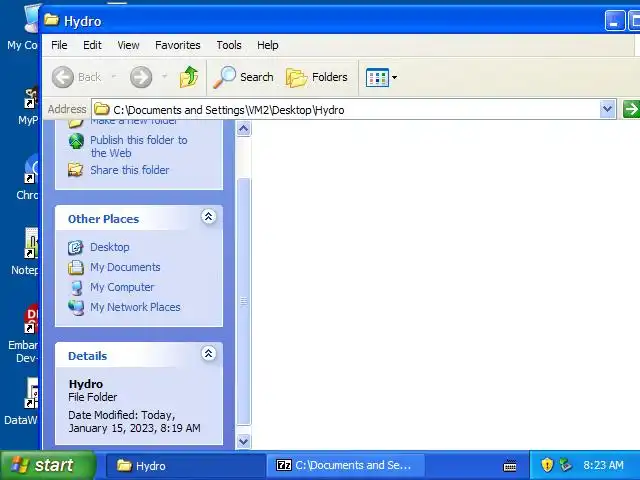This screenshot has width=640, height=480.
Task: Open the Help menu
Action: point(267,45)
